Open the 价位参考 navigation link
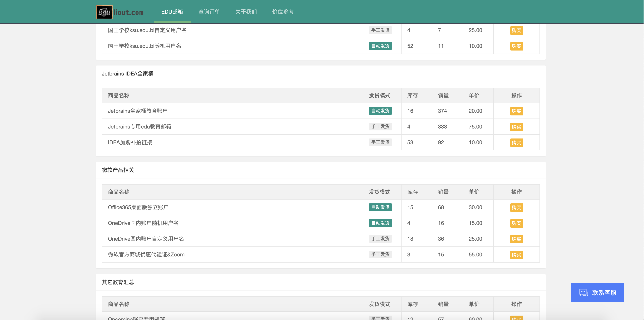Image resolution: width=644 pixels, height=320 pixels. pos(283,12)
